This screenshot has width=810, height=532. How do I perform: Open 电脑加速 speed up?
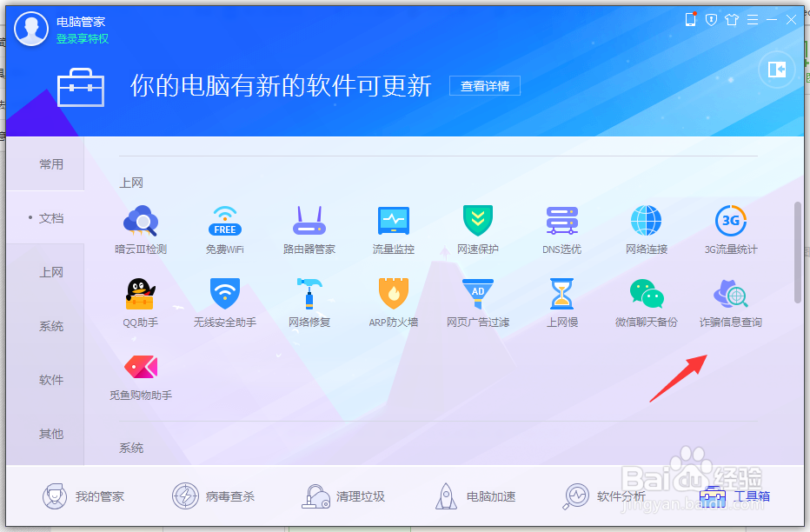point(475,496)
